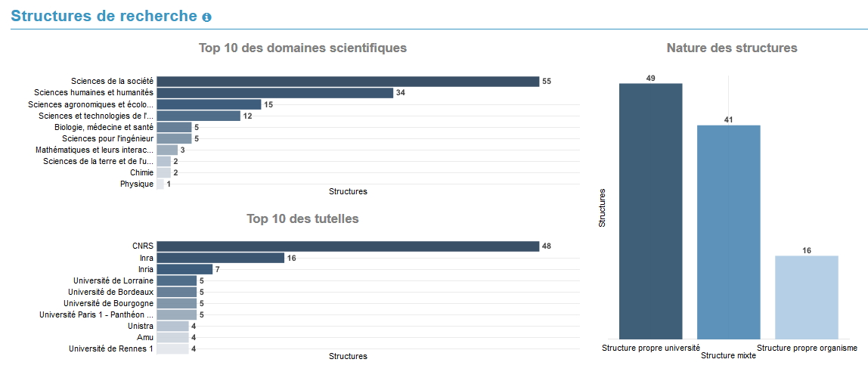
Task: Click the Sciences et technologies de l'... bar
Action: 198,116
